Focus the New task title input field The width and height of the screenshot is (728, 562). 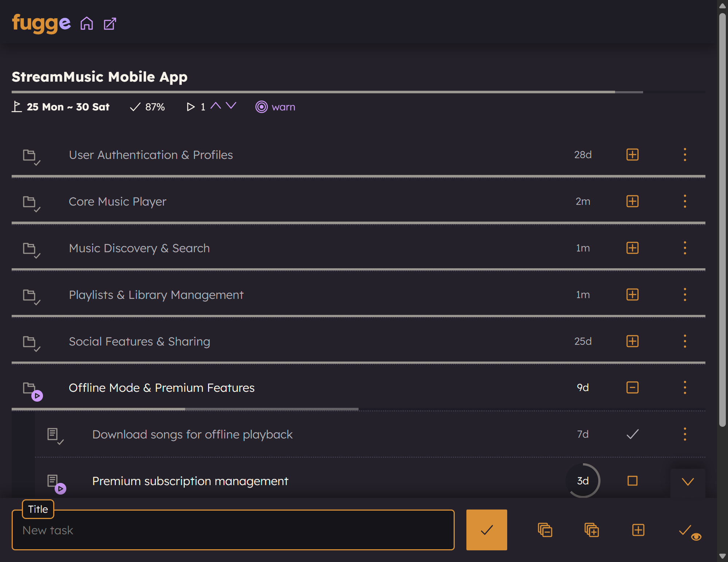[x=233, y=530]
